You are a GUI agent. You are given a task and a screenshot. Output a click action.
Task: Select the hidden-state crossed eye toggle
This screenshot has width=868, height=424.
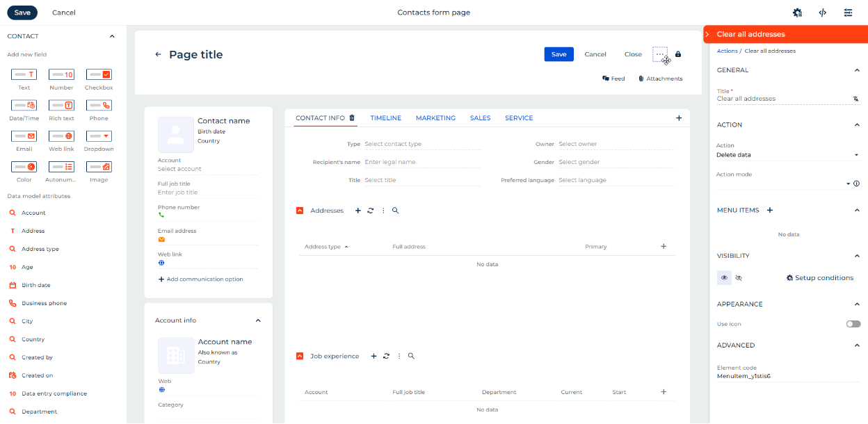click(739, 277)
